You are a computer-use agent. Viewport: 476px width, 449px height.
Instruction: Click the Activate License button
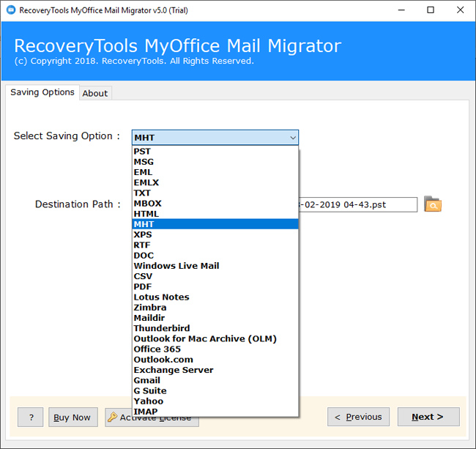tap(152, 422)
